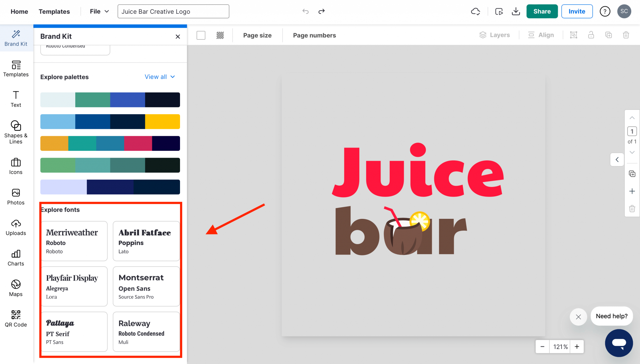Go to Home
The height and width of the screenshot is (364, 640).
click(x=19, y=12)
